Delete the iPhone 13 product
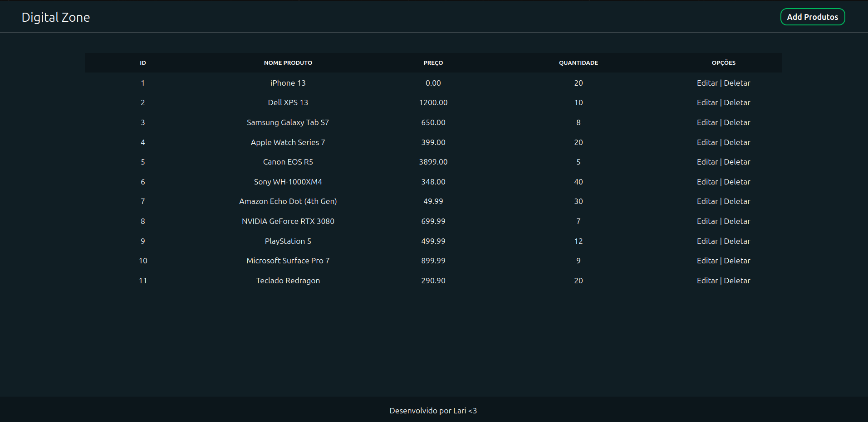 pos(737,83)
